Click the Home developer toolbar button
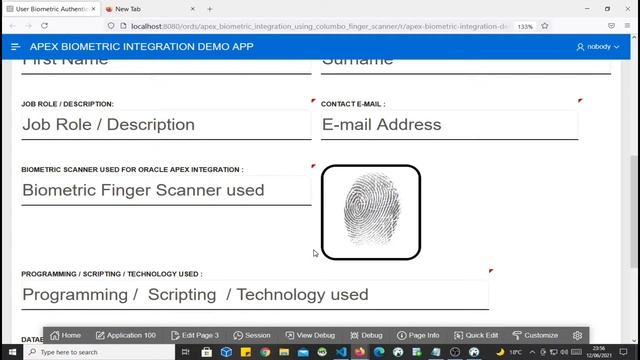 65,336
